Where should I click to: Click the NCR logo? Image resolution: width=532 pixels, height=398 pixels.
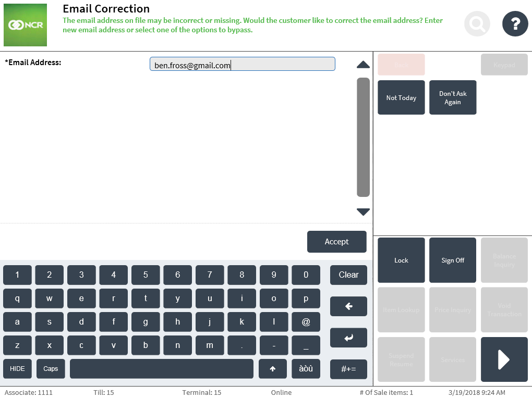[x=25, y=25]
